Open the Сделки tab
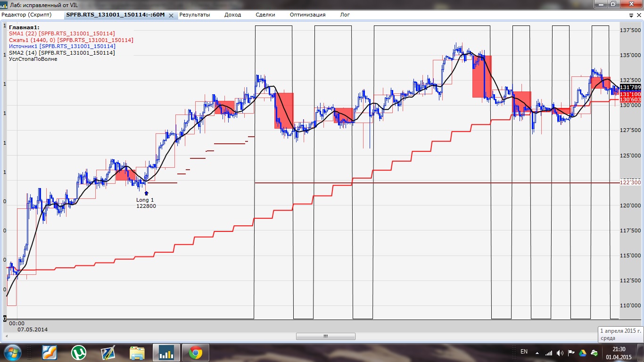The height and width of the screenshot is (362, 644). [265, 15]
